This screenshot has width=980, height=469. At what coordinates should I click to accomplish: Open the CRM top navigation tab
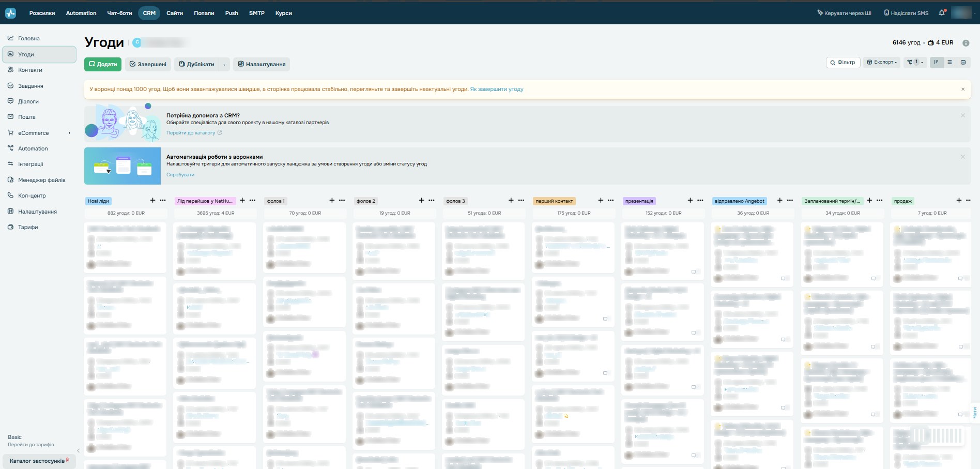pyautogui.click(x=149, y=13)
